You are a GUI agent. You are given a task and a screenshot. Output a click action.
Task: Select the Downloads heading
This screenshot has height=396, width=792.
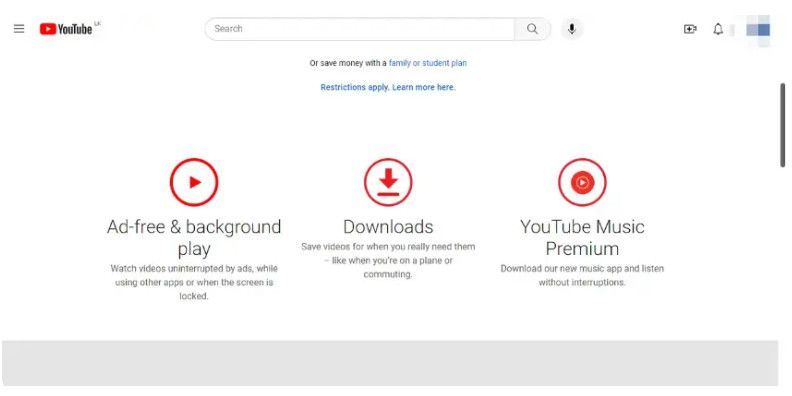point(388,227)
